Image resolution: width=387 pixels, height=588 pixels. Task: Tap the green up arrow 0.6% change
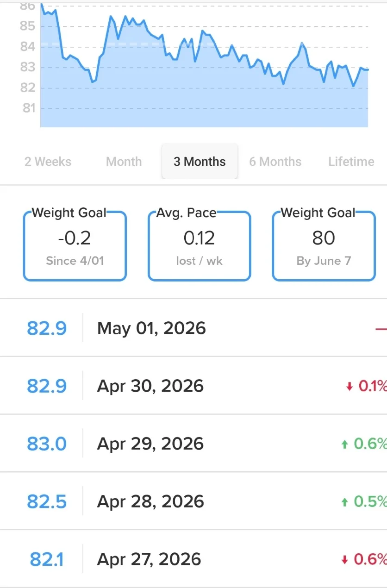363,444
